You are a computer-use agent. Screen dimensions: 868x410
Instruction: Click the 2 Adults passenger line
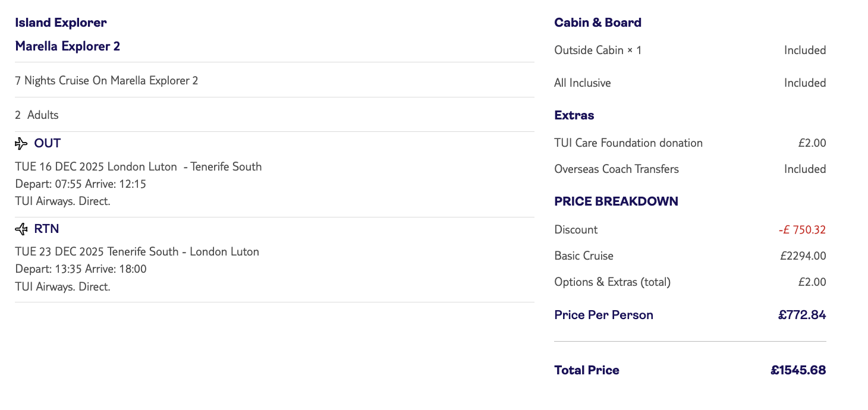(x=37, y=115)
